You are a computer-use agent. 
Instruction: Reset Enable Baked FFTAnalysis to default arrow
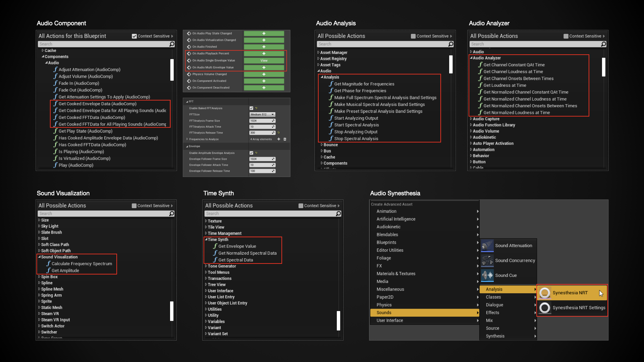point(256,108)
